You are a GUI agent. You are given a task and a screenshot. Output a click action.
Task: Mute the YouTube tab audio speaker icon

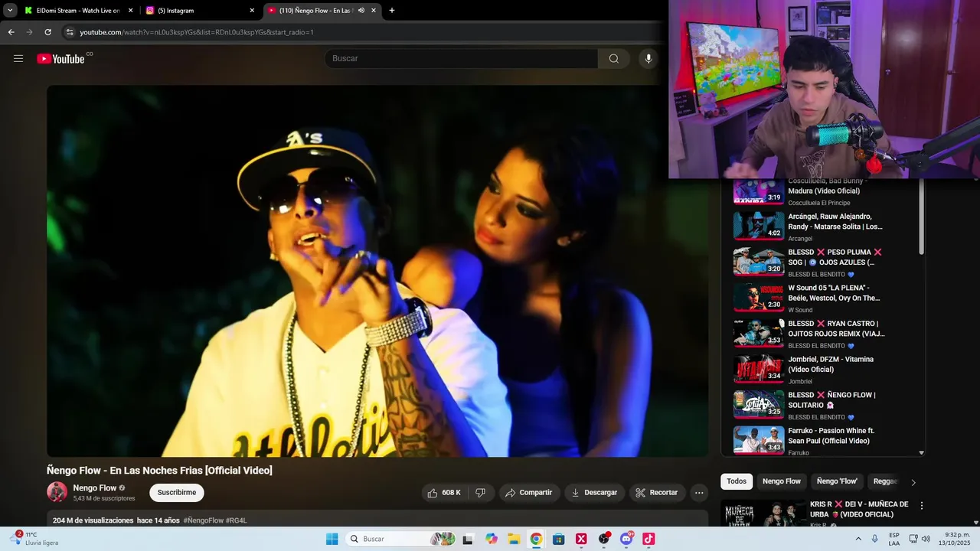[x=361, y=11]
